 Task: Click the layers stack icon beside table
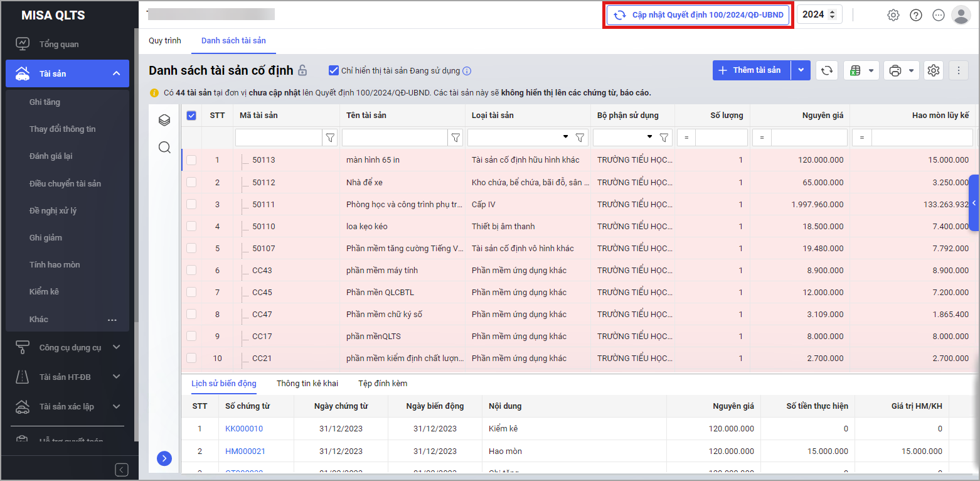(164, 120)
